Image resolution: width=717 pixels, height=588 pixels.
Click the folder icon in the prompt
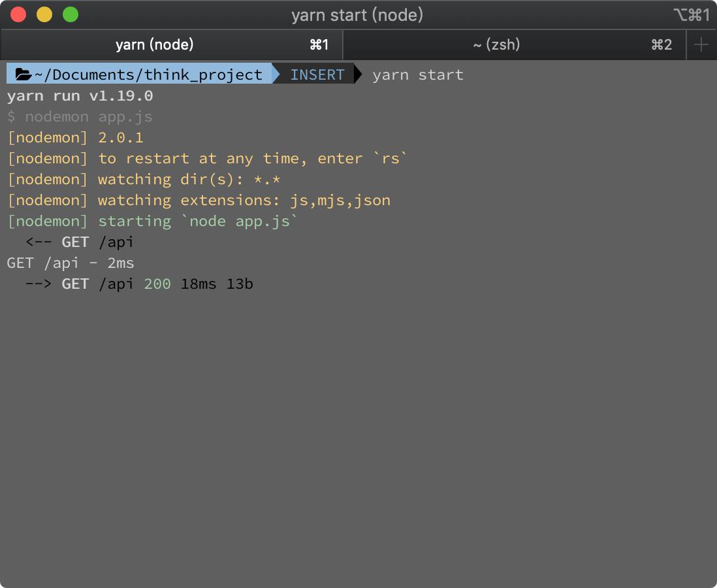pyautogui.click(x=23, y=74)
